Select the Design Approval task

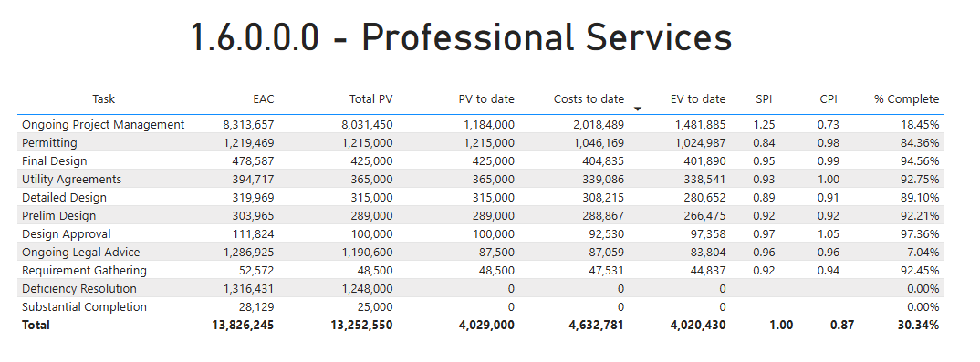click(x=67, y=234)
